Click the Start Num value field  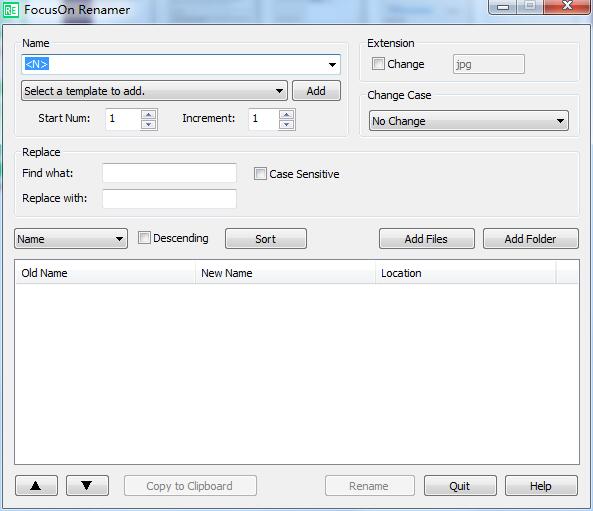pos(124,119)
